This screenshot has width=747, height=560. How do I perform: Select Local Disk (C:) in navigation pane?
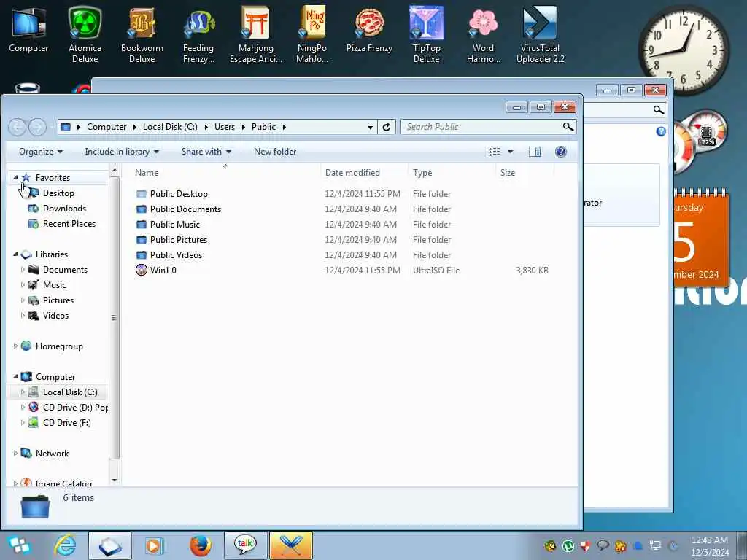(70, 392)
